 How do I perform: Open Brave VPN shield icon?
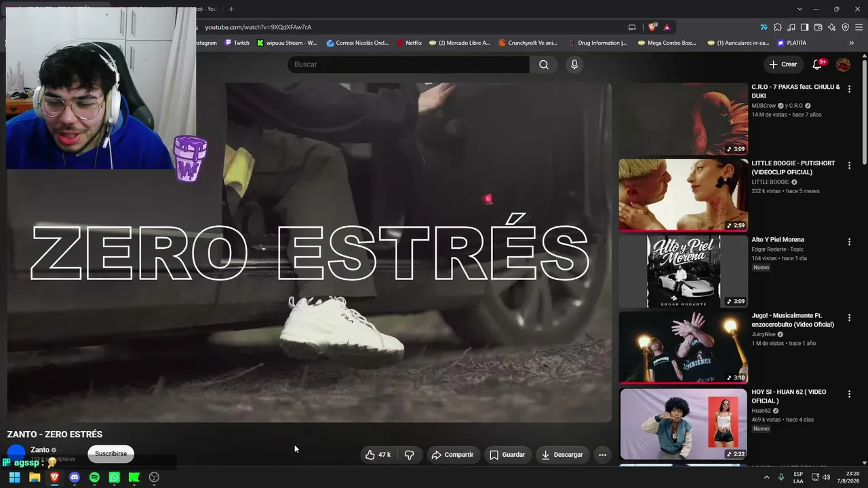846,27
